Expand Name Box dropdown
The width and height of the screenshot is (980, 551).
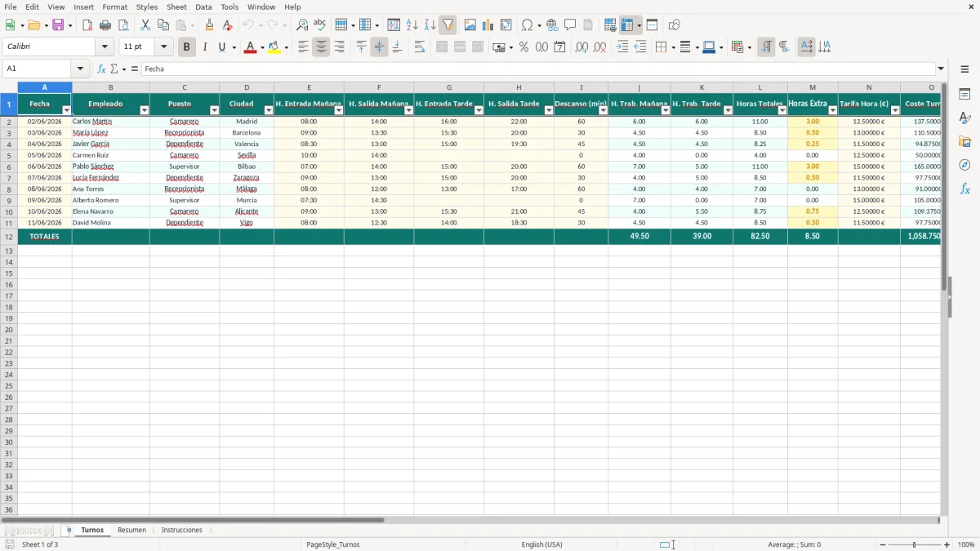[x=80, y=69]
